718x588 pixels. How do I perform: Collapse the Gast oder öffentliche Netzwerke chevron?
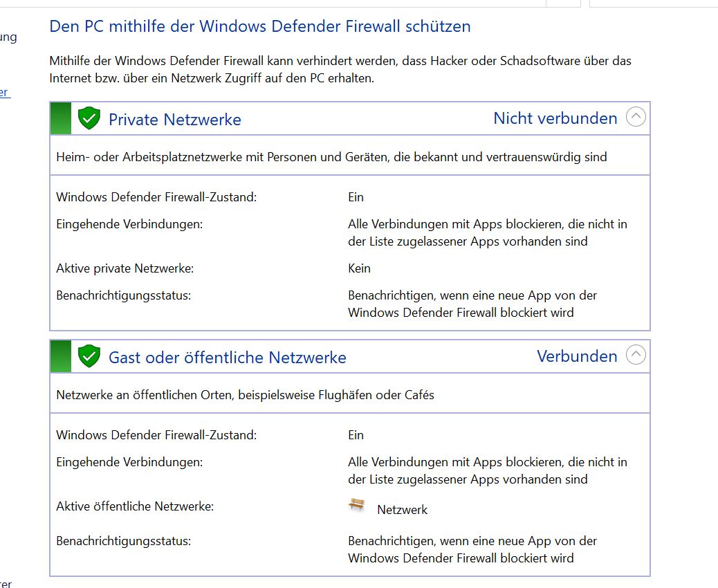636,354
